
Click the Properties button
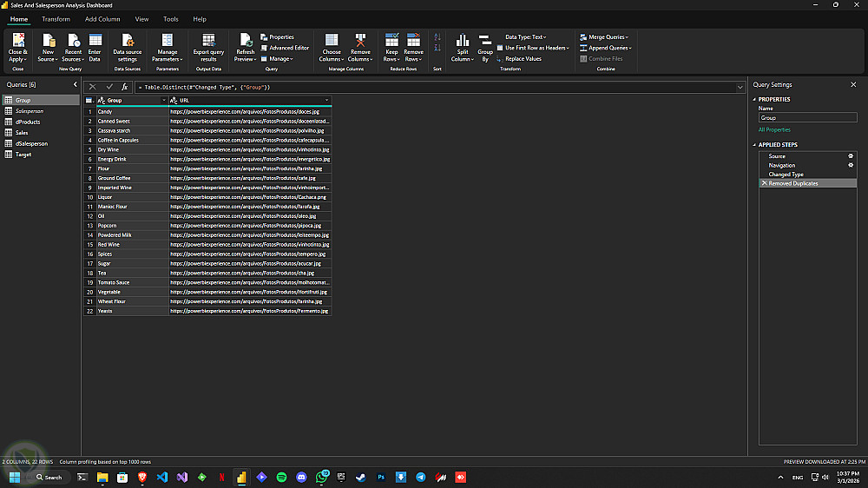click(x=278, y=37)
